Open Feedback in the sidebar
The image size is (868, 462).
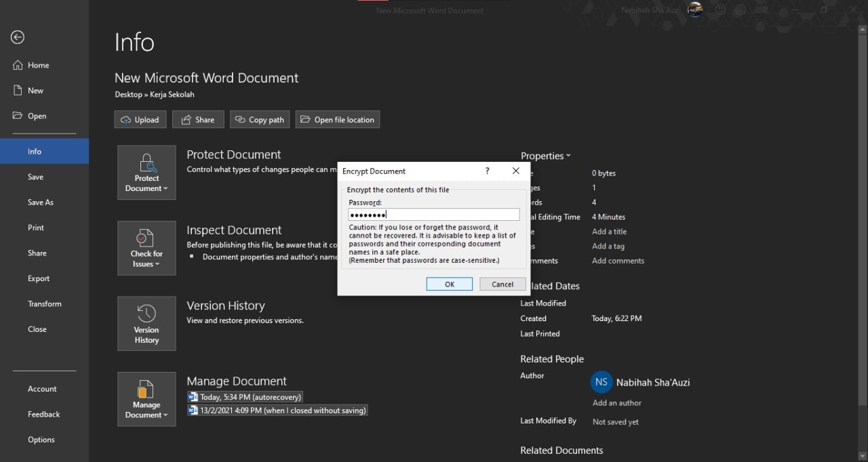[x=44, y=414]
